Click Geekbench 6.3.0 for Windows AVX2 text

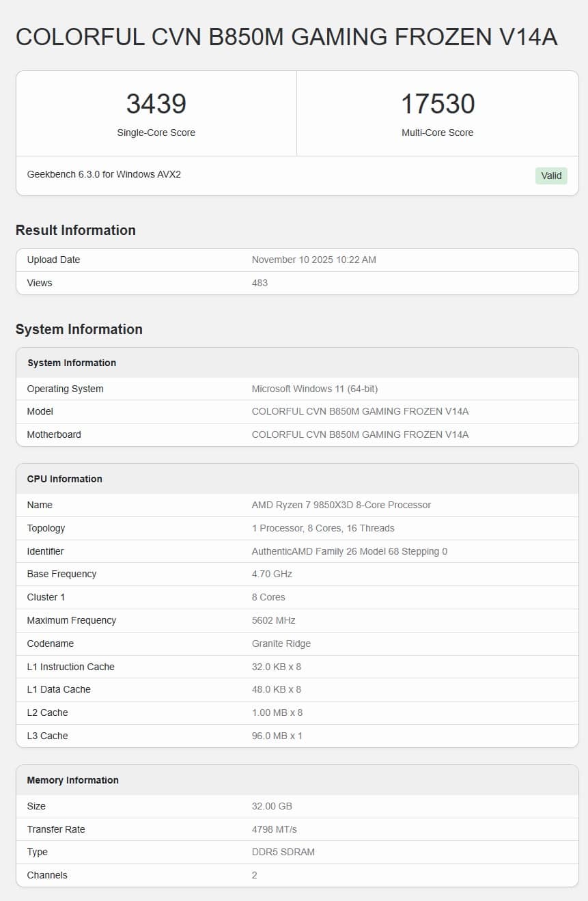pyautogui.click(x=104, y=174)
